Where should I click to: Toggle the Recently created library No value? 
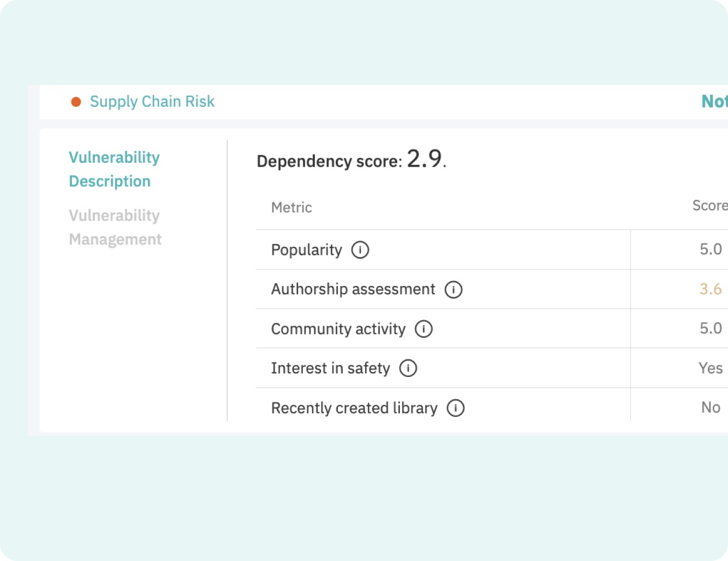[x=710, y=407]
